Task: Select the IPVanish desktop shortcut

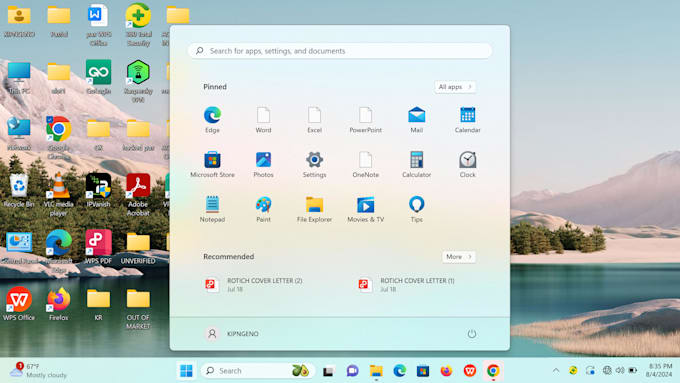Action: point(98,190)
